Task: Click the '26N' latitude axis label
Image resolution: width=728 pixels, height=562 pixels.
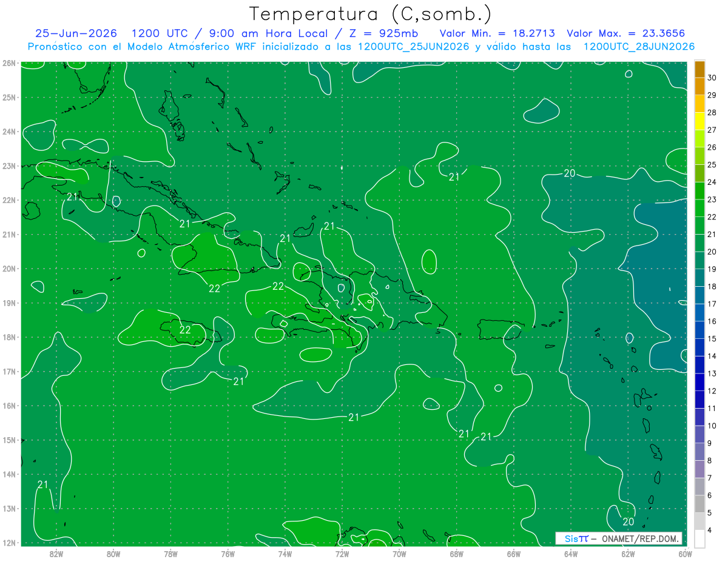Action: tap(8, 63)
